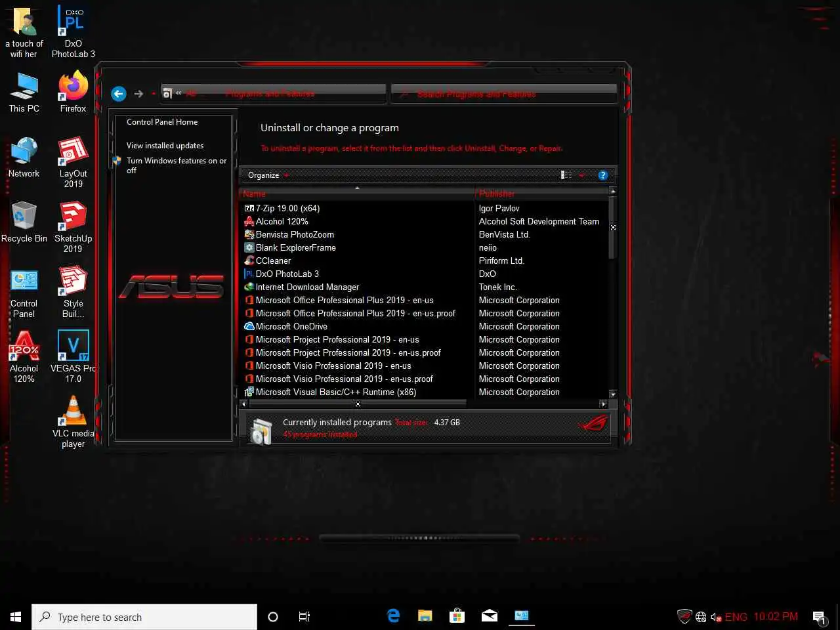Click the Igor Pavlov publisher cell
This screenshot has height=630, width=840.
click(499, 208)
